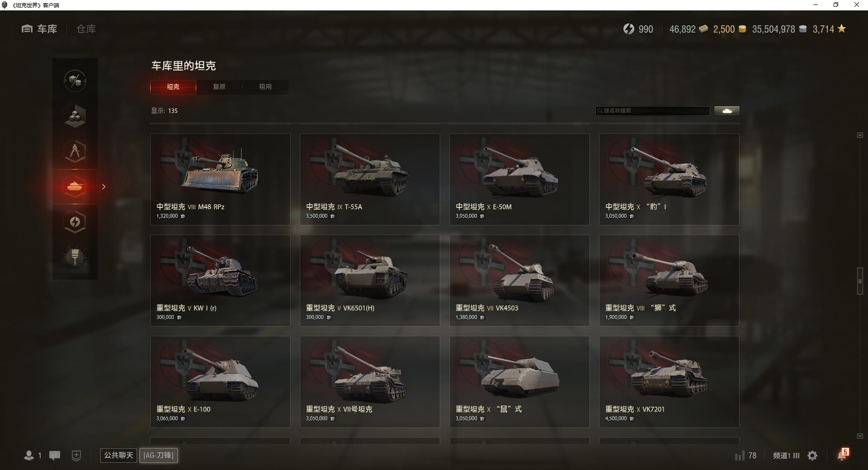The image size is (868, 470).
Task: Click the contacts person icon
Action: click(29, 456)
